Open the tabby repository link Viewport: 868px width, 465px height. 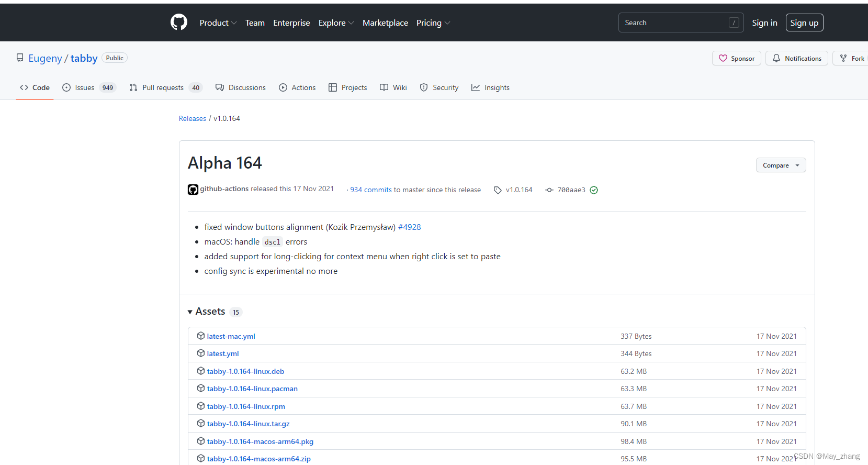click(84, 58)
